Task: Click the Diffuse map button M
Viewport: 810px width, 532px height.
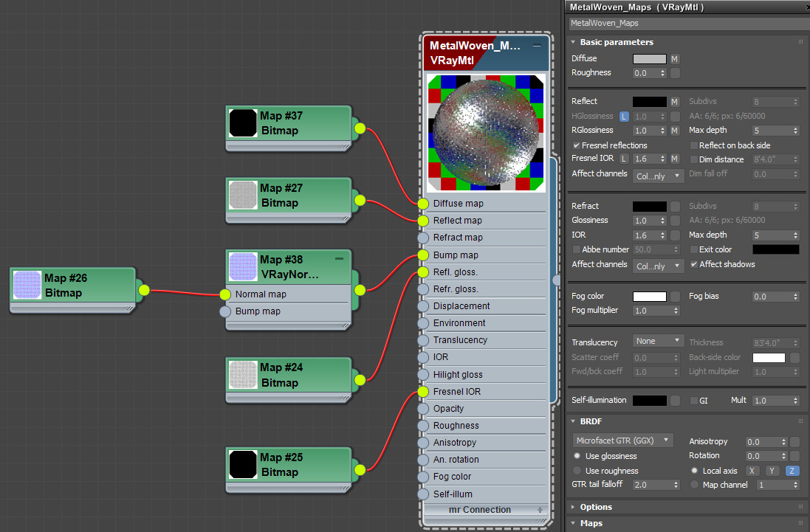Action: pyautogui.click(x=675, y=59)
